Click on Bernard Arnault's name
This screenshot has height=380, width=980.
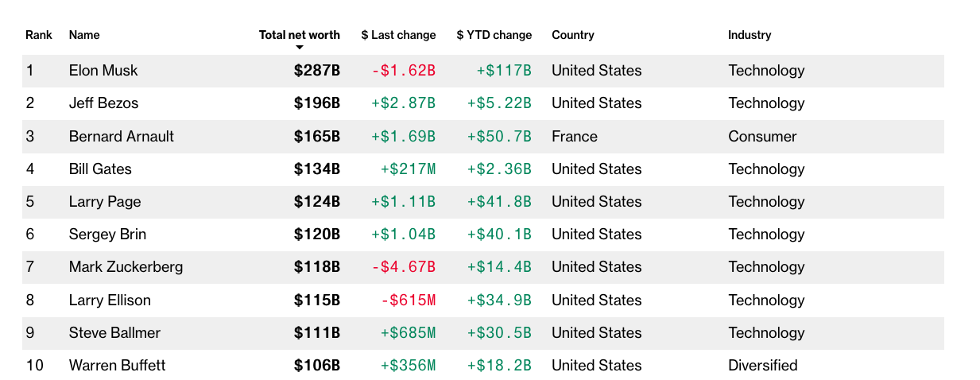(x=121, y=137)
